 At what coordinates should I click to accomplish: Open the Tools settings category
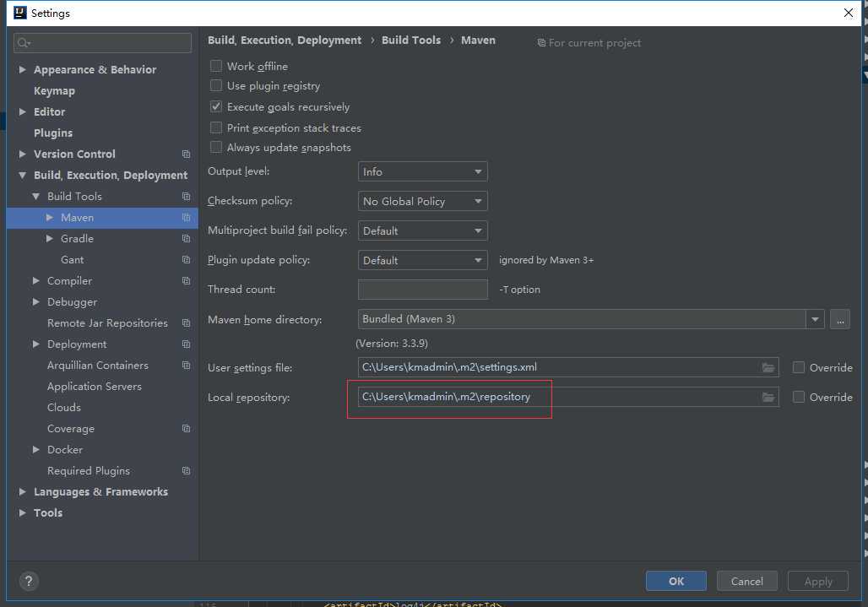pyautogui.click(x=48, y=513)
